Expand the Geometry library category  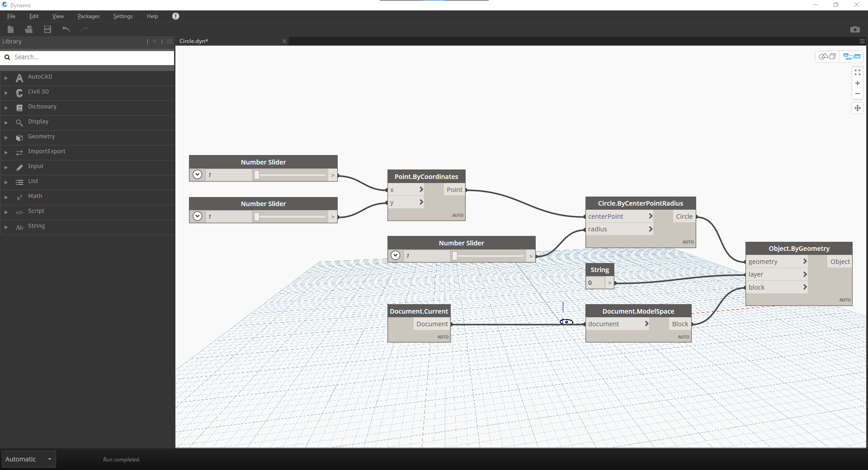coord(6,137)
